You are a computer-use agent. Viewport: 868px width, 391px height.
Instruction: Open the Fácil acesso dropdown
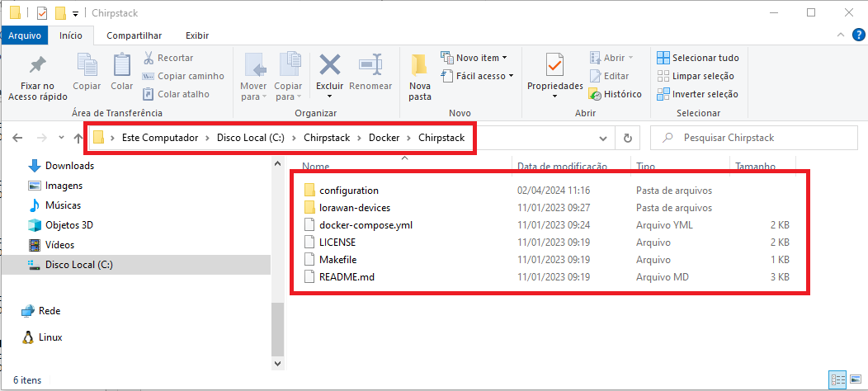477,76
